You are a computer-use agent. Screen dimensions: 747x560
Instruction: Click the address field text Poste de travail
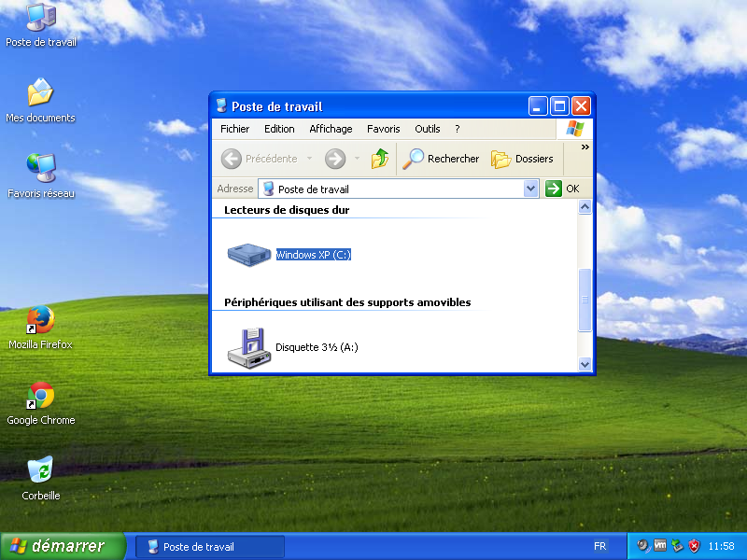(314, 189)
